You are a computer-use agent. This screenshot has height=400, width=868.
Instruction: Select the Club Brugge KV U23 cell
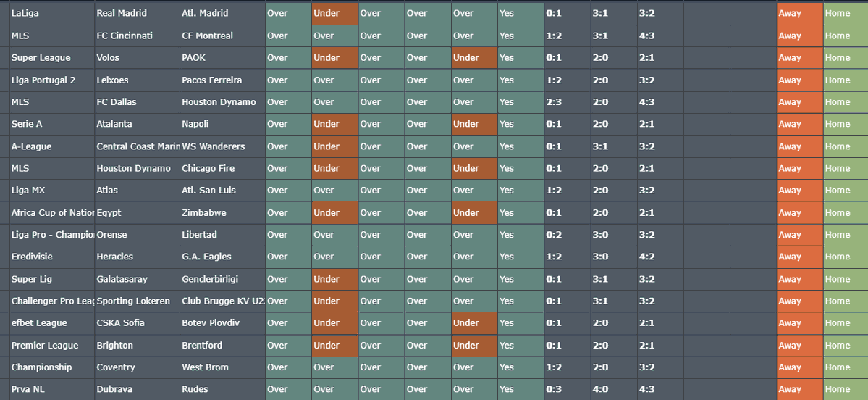pos(222,301)
